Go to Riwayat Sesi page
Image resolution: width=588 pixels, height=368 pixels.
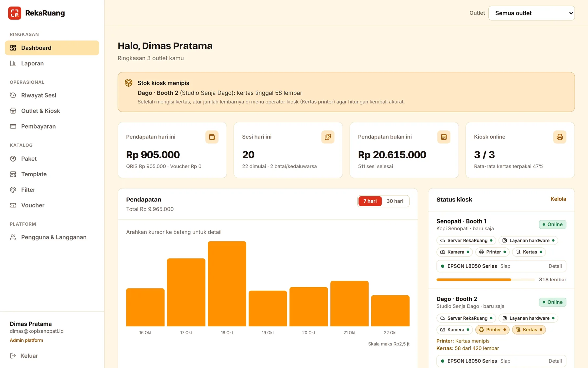(x=52, y=95)
